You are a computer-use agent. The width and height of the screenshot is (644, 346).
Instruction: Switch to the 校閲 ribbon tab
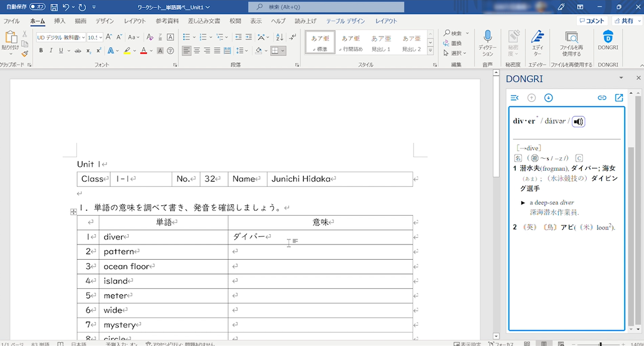point(235,21)
